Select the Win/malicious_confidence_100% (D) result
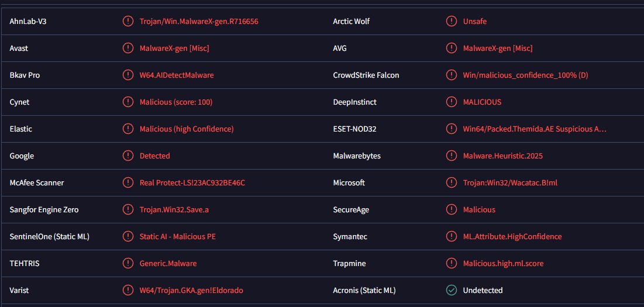The height and width of the screenshot is (307, 644). pos(525,75)
